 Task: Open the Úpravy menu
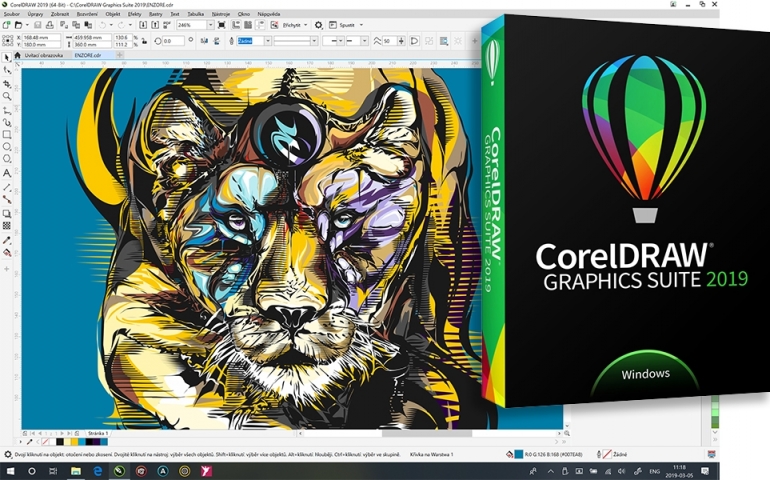[x=35, y=14]
